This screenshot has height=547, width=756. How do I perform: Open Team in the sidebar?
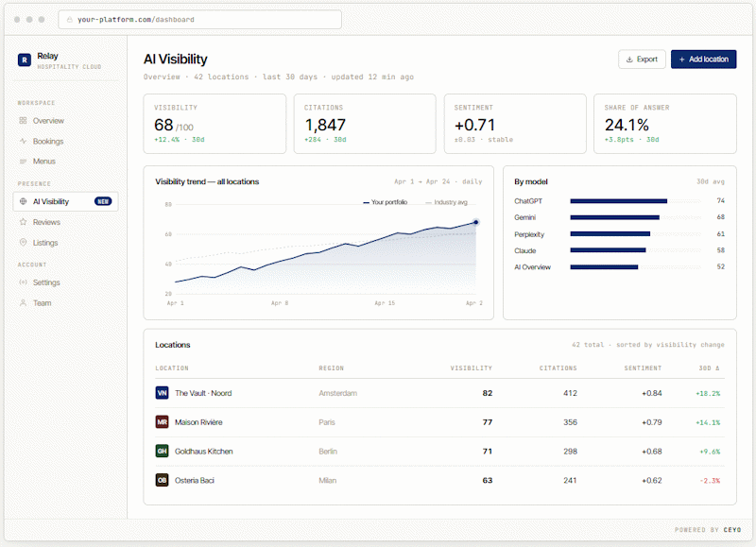(65, 303)
